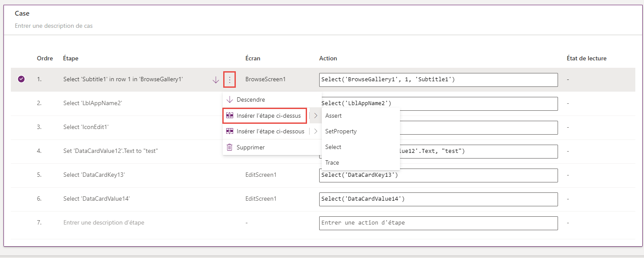Image resolution: width=644 pixels, height=258 pixels.
Task: Toggle the purple selection check on step 1
Action: pos(21,79)
